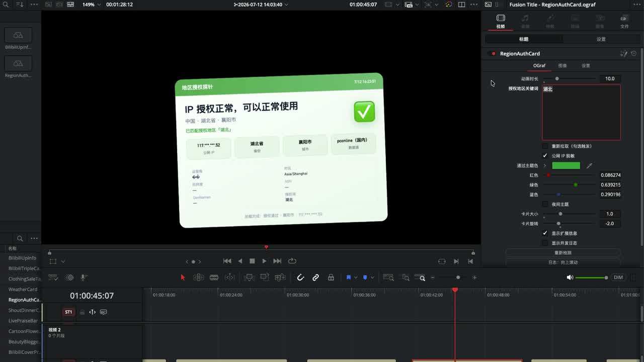Image resolution: width=644 pixels, height=362 pixels.
Task: Switch to the 标题 tab
Action: 524,39
